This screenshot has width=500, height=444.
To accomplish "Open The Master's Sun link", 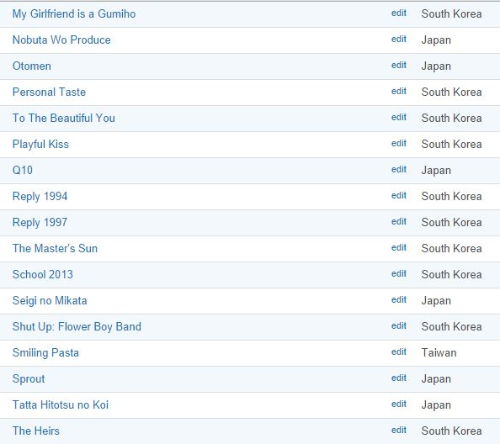I will pos(55,248).
